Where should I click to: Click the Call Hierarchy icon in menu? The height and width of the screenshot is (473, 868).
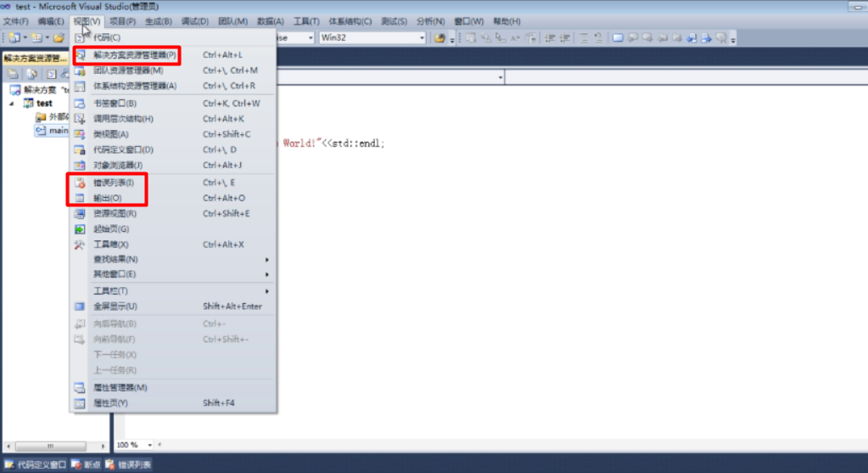coord(80,119)
